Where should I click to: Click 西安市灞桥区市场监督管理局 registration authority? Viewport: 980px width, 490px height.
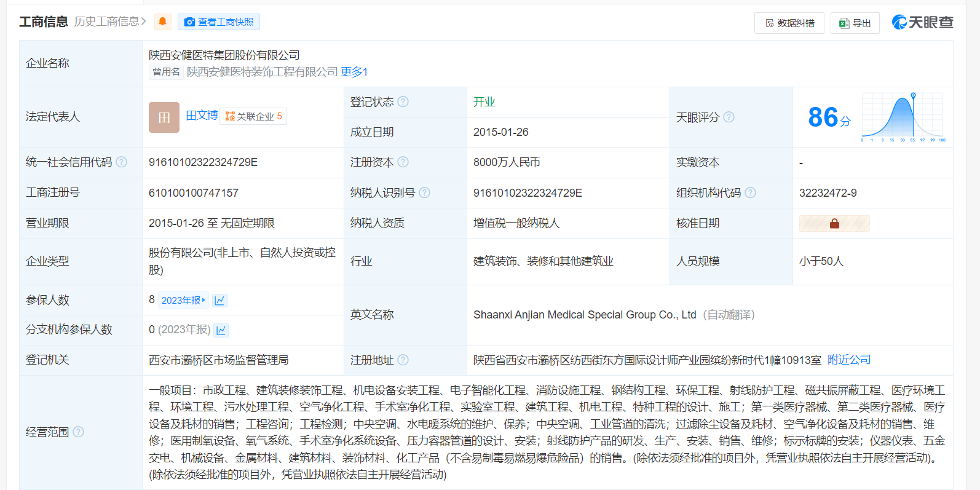(x=218, y=360)
